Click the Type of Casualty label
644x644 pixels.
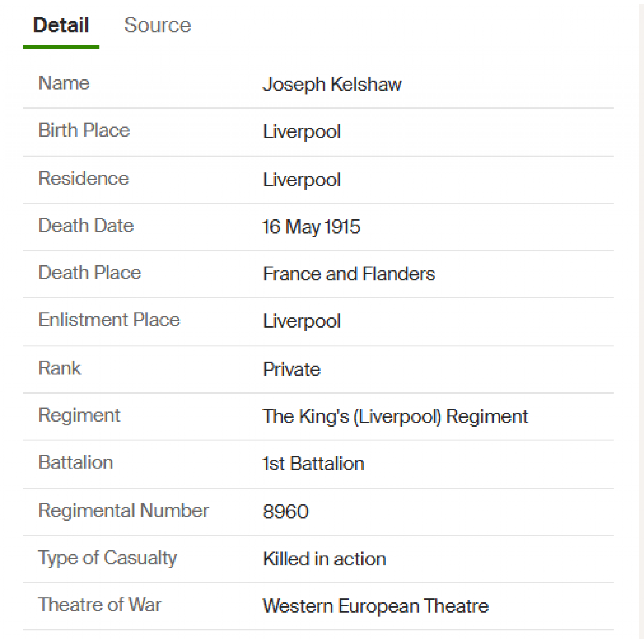tap(107, 558)
